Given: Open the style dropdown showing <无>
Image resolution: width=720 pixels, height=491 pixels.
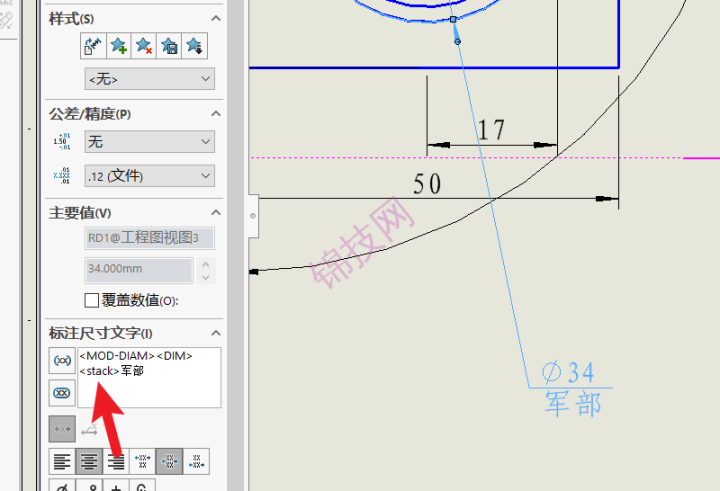Looking at the screenshot, I should click(150, 79).
